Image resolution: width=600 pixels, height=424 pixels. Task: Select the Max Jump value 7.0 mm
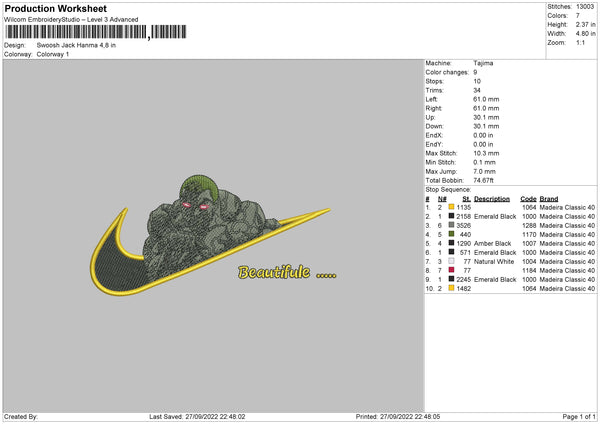pyautogui.click(x=484, y=171)
